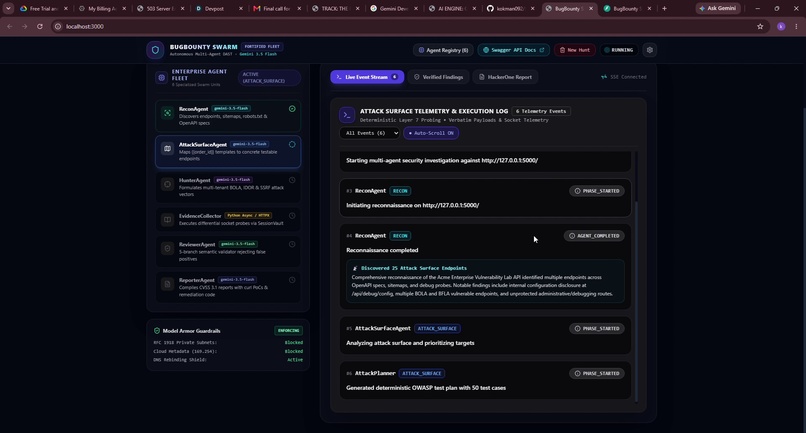
Task: Open the HackerOne Report tab
Action: click(505, 77)
